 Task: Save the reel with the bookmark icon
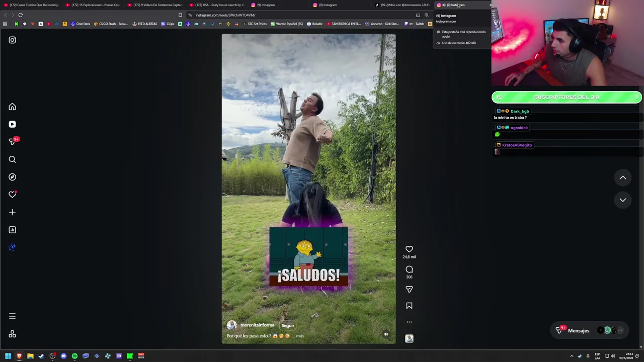pyautogui.click(x=409, y=306)
